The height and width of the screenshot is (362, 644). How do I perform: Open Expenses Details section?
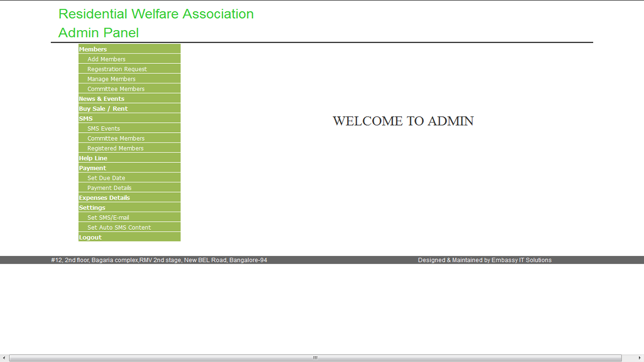tap(129, 197)
